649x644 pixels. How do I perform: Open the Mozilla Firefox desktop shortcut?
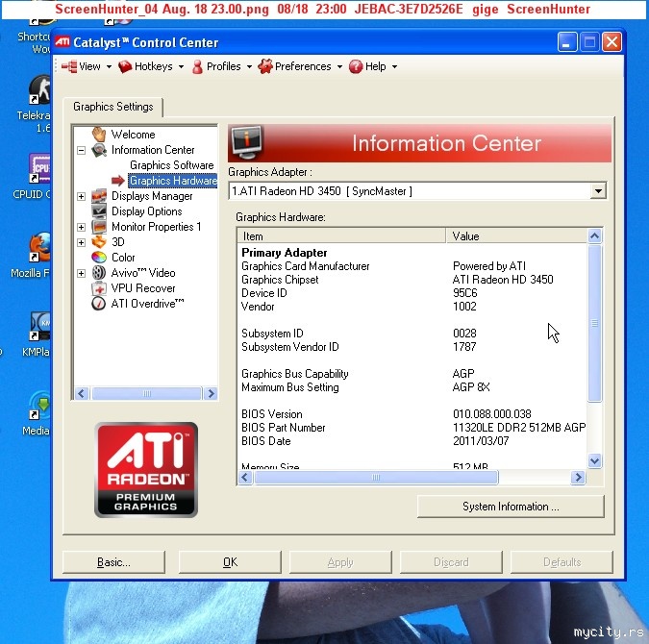click(39, 247)
